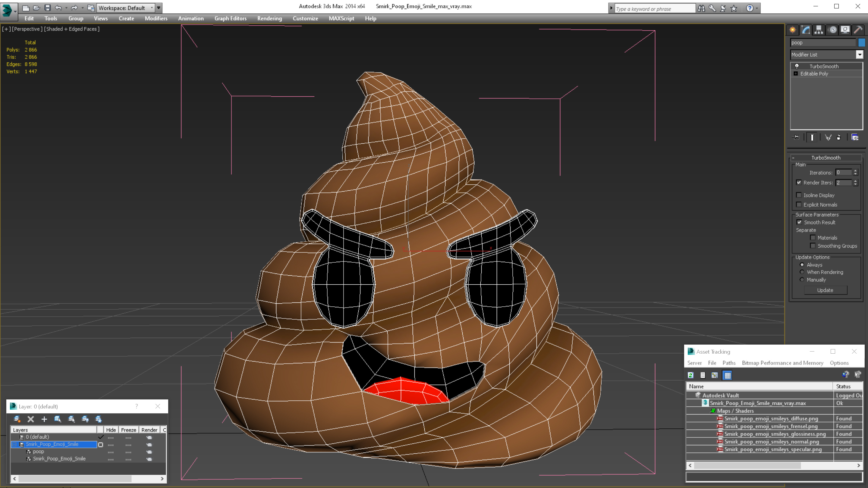Switch Asset Tracking to table view icon

pyautogui.click(x=728, y=375)
